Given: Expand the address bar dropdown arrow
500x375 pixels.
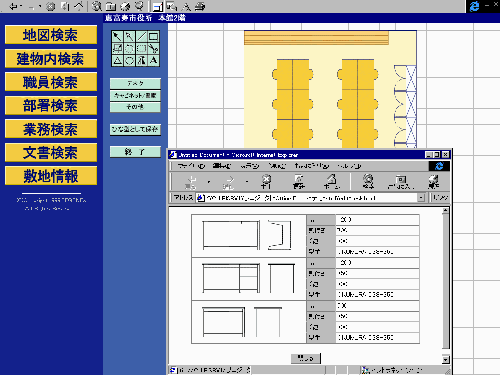Looking at the screenshot, I should click(421, 198).
